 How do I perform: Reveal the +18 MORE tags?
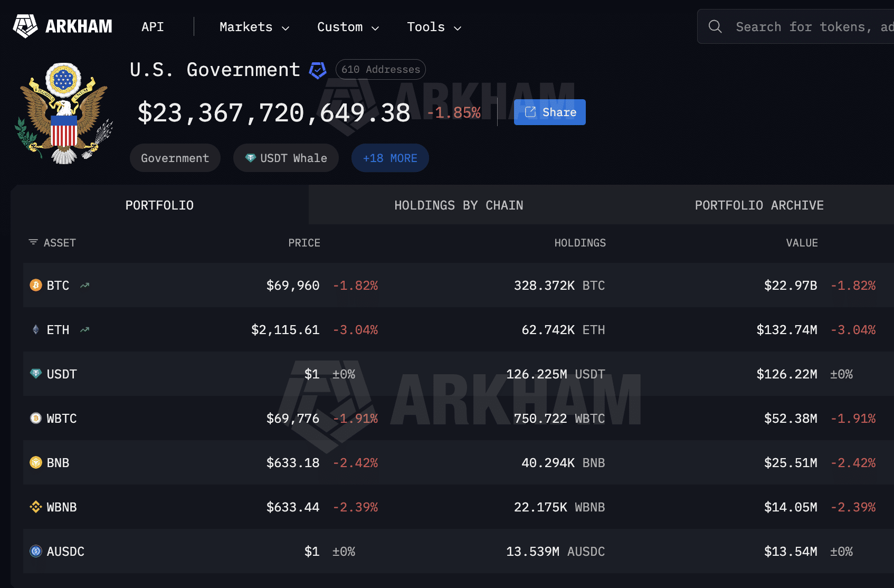coord(390,158)
